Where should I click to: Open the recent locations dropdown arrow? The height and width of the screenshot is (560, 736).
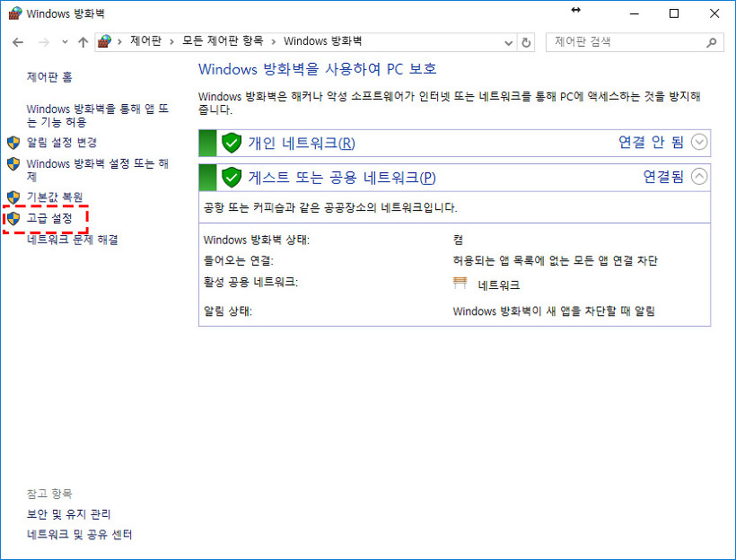pos(65,42)
